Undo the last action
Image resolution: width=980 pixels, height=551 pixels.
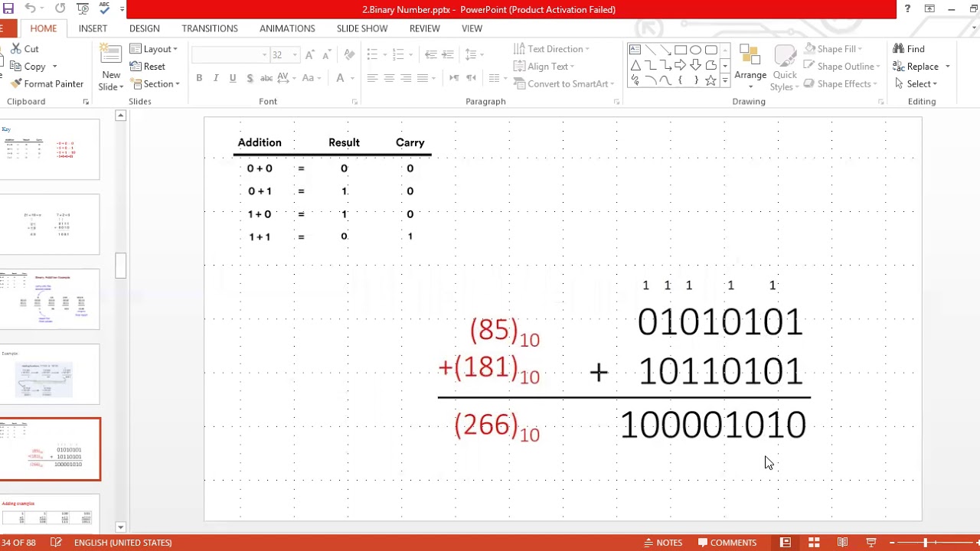pyautogui.click(x=31, y=9)
